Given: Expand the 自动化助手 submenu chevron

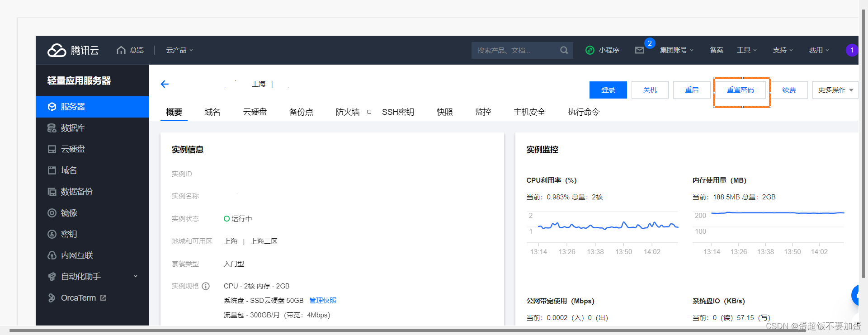Looking at the screenshot, I should (135, 276).
